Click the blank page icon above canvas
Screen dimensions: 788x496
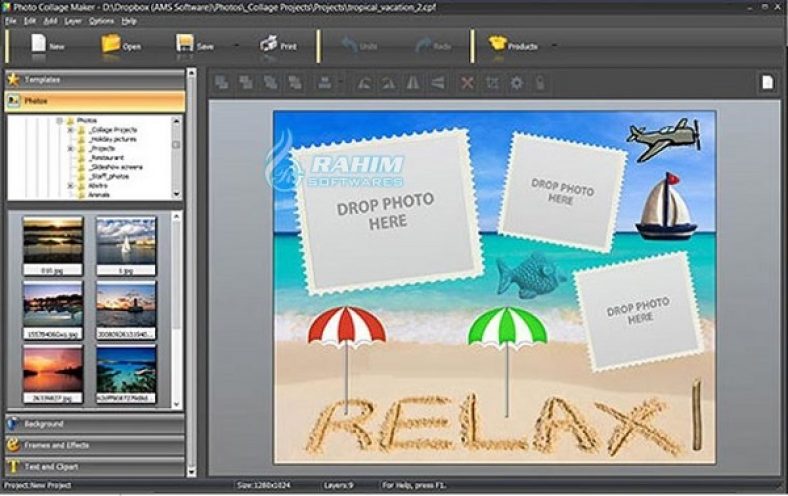pos(767,83)
